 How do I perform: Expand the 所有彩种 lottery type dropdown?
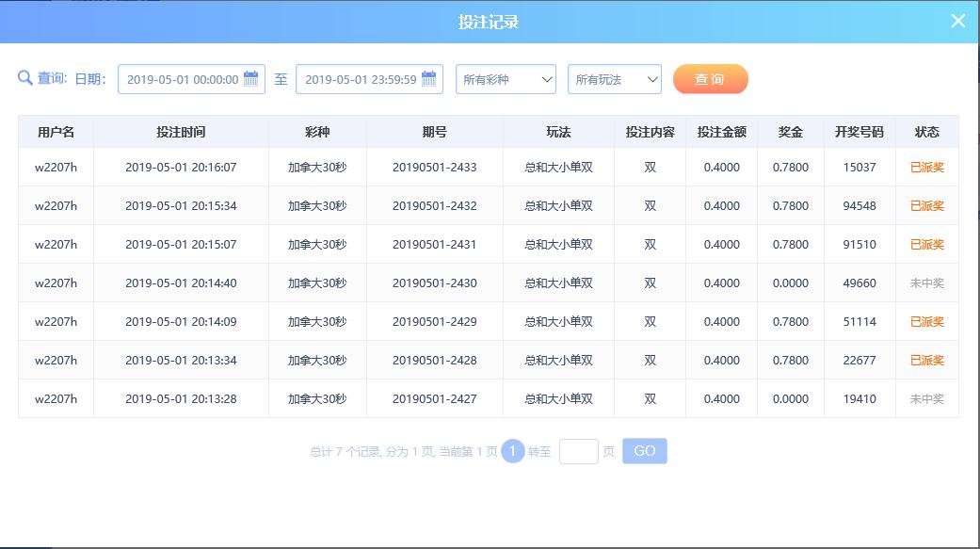[x=506, y=79]
